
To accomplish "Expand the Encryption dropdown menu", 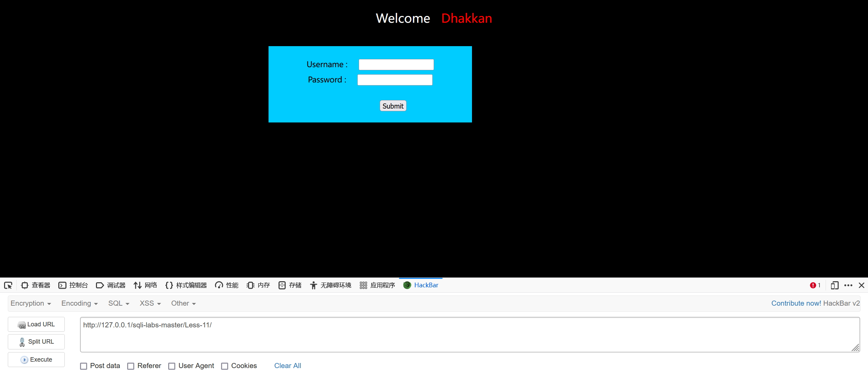I will [x=31, y=303].
